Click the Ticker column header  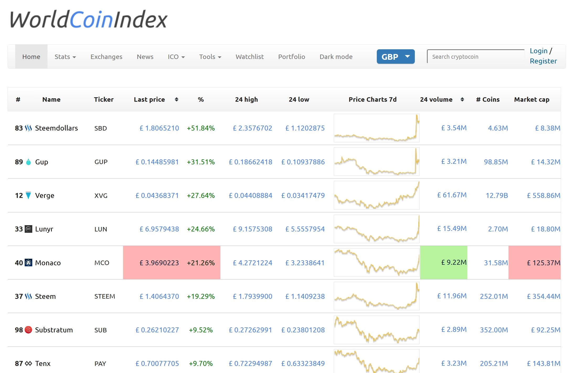click(104, 99)
